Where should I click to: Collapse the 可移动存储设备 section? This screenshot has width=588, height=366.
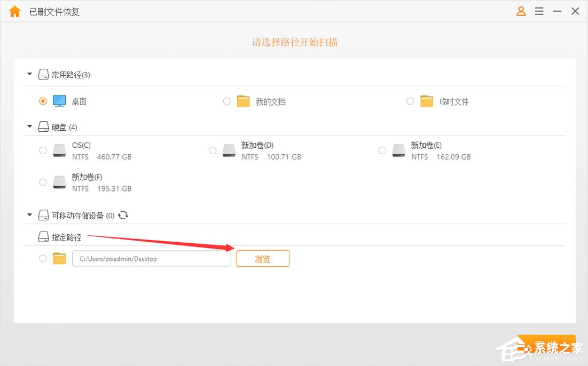tap(29, 215)
